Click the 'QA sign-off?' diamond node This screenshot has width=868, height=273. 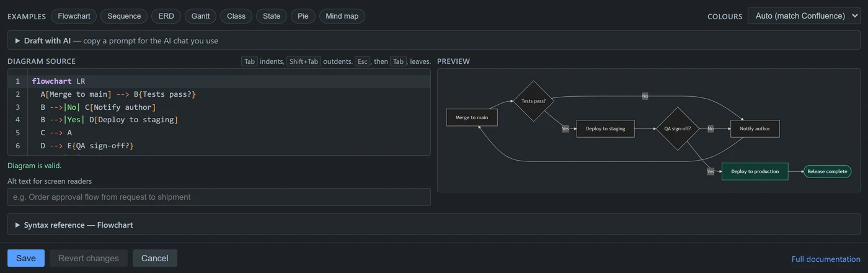tap(678, 128)
